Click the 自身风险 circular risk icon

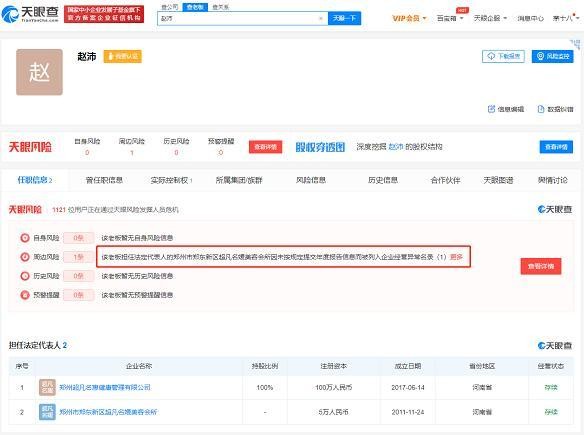point(25,238)
